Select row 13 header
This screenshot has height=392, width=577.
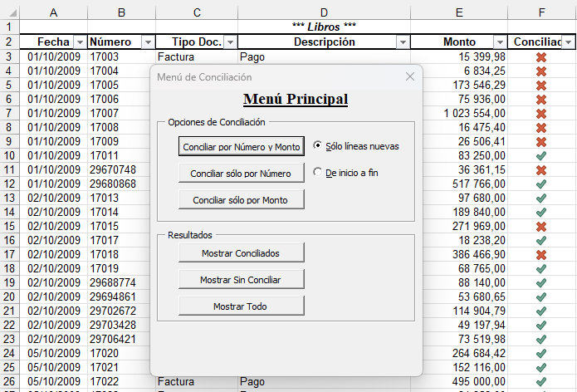point(10,198)
